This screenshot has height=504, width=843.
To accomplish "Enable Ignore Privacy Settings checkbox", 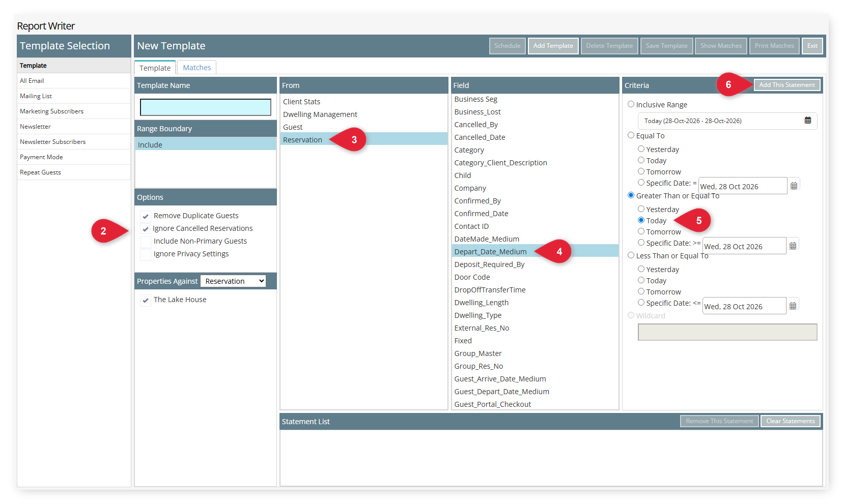I will click(x=146, y=254).
